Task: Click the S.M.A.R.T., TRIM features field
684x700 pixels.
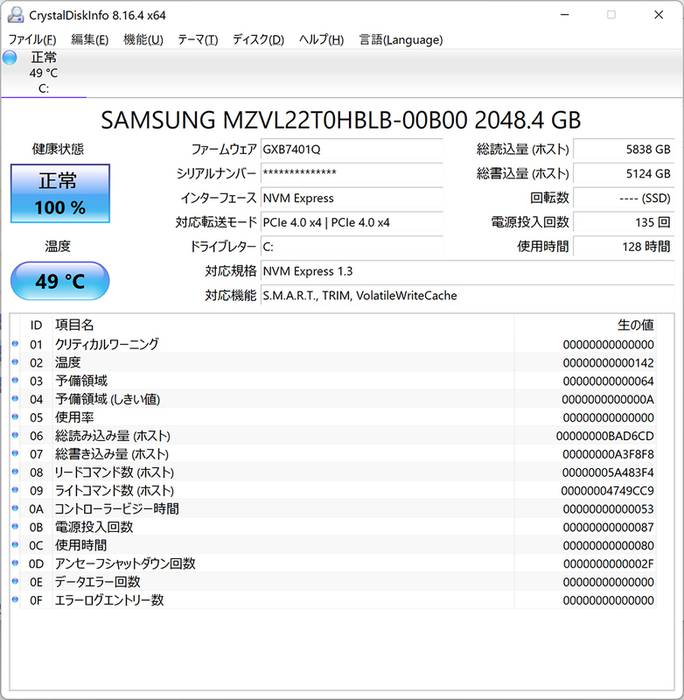Action: 467,296
